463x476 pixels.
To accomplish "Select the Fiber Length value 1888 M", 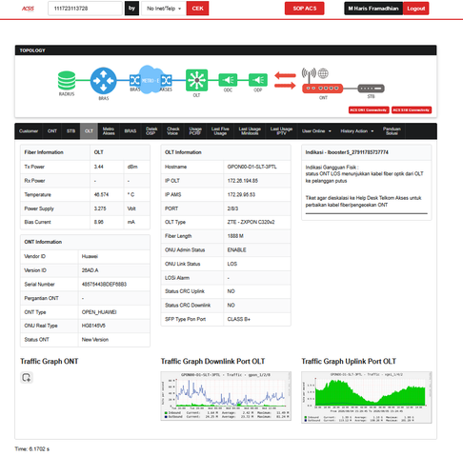I will pos(235,236).
